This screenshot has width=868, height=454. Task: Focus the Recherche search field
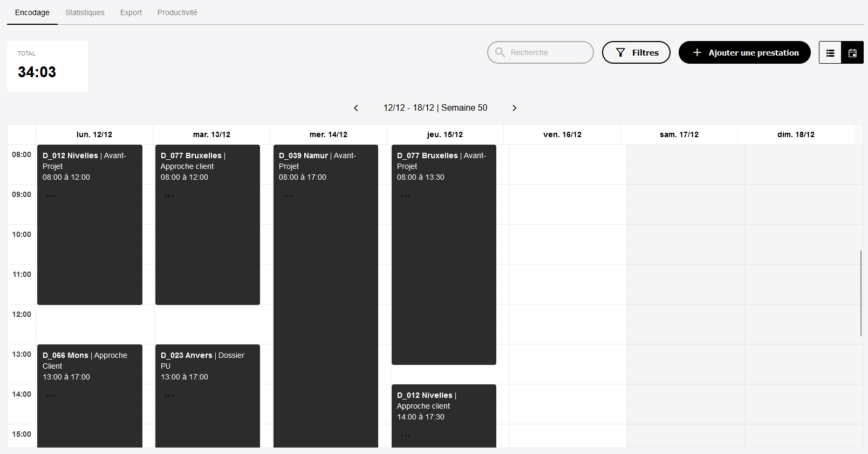pyautogui.click(x=541, y=52)
